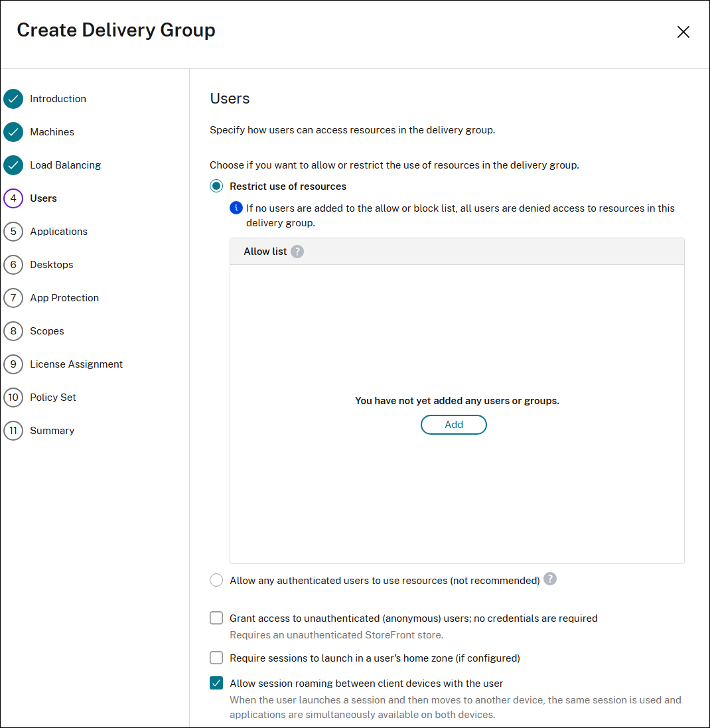
Task: Click the Load Balancing checkmark icon
Action: point(13,165)
